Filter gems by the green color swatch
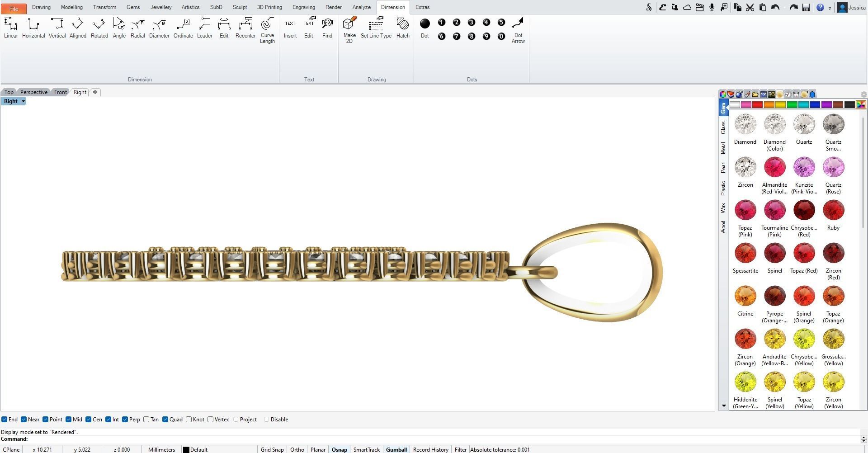The image size is (868, 453). pyautogui.click(x=792, y=105)
